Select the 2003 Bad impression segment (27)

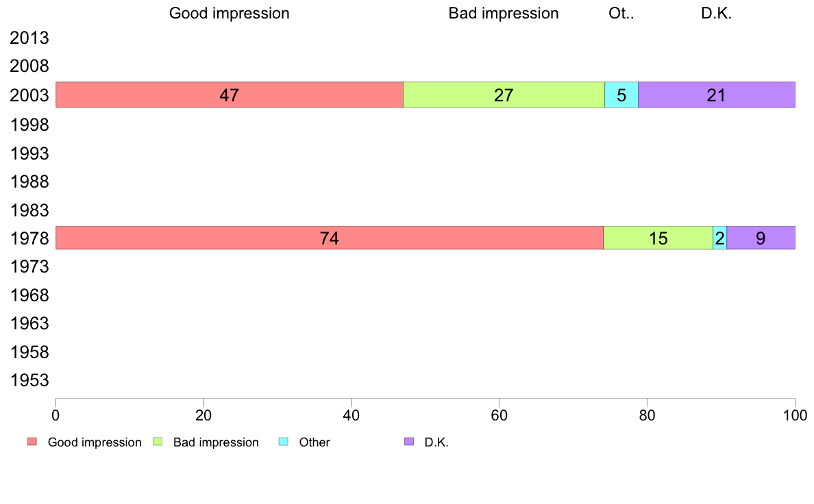504,95
